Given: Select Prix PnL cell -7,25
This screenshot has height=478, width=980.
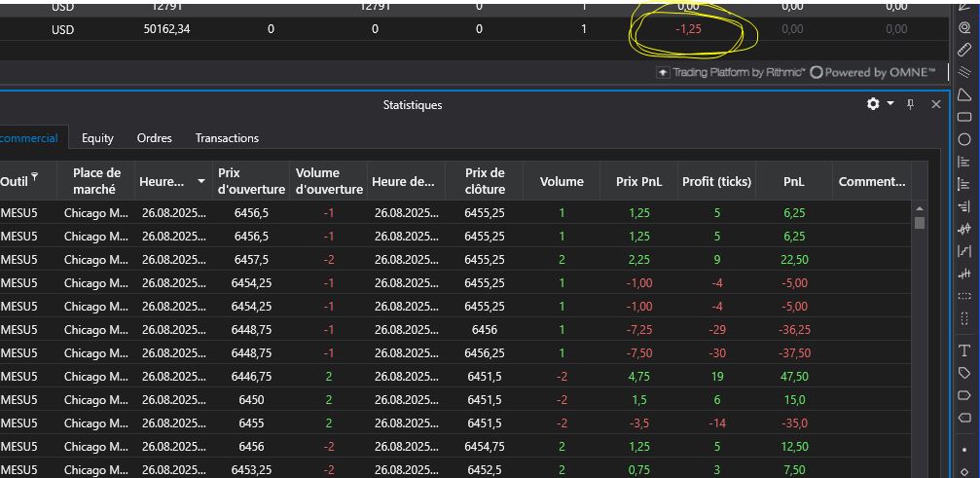Looking at the screenshot, I should point(638,329).
